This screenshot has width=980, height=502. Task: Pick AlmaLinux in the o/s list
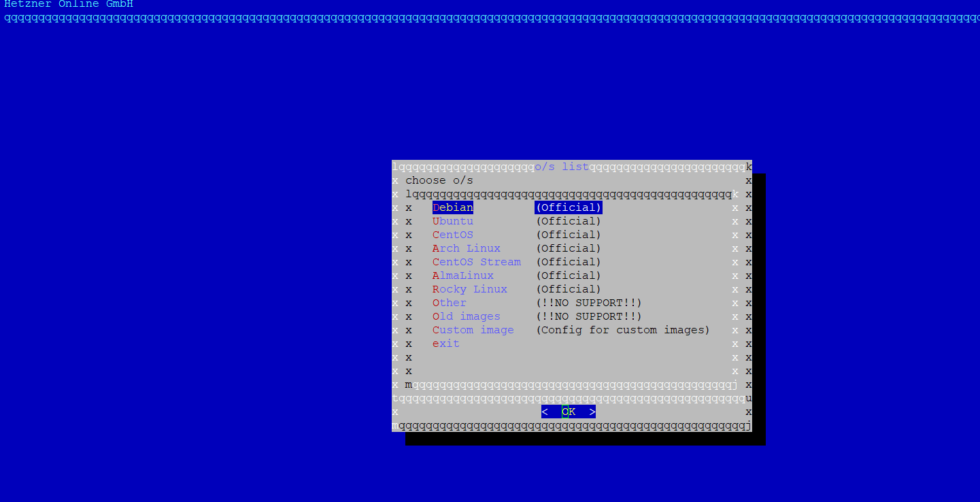(x=463, y=275)
